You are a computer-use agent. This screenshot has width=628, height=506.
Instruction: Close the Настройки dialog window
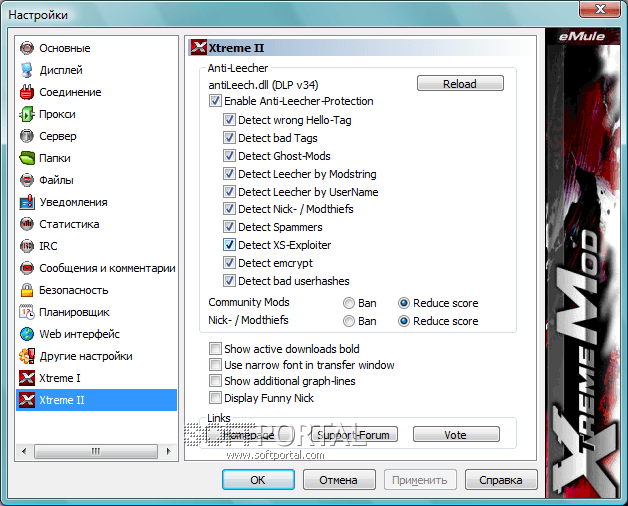[x=600, y=9]
